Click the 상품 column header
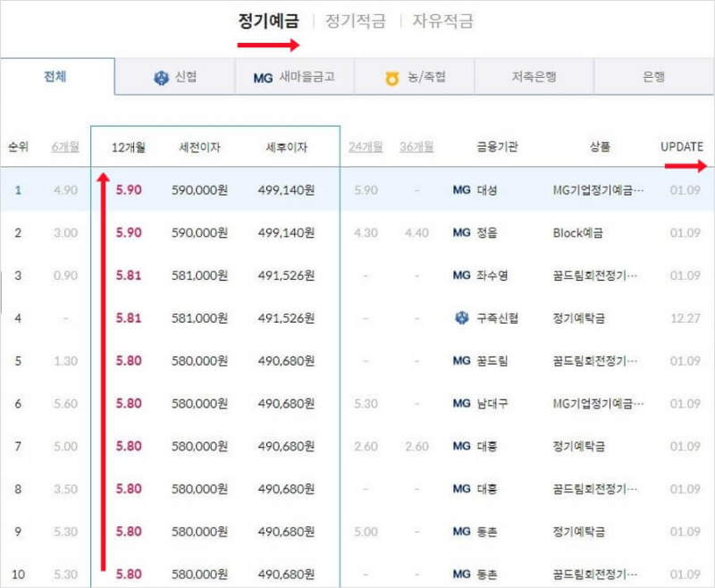Screen dimensions: 715x588 [600, 147]
